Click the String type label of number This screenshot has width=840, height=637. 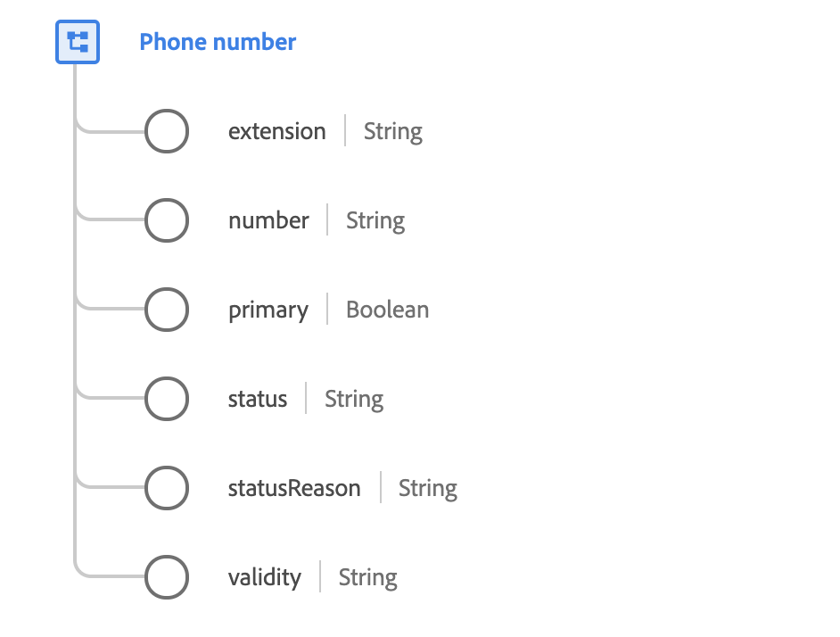click(x=375, y=220)
